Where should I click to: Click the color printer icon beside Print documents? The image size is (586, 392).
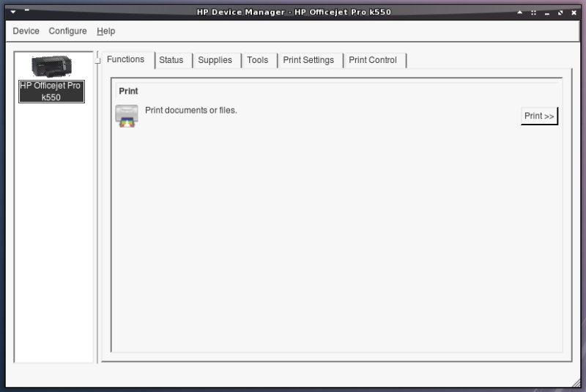click(127, 116)
